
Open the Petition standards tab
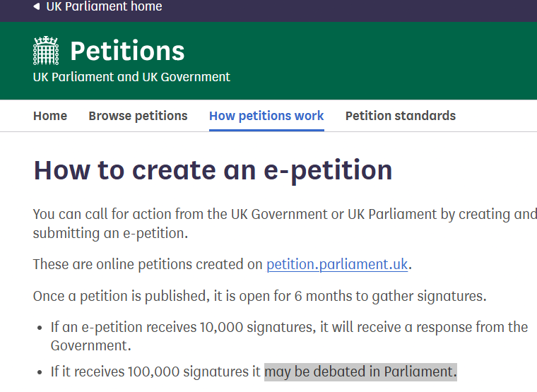[401, 116]
